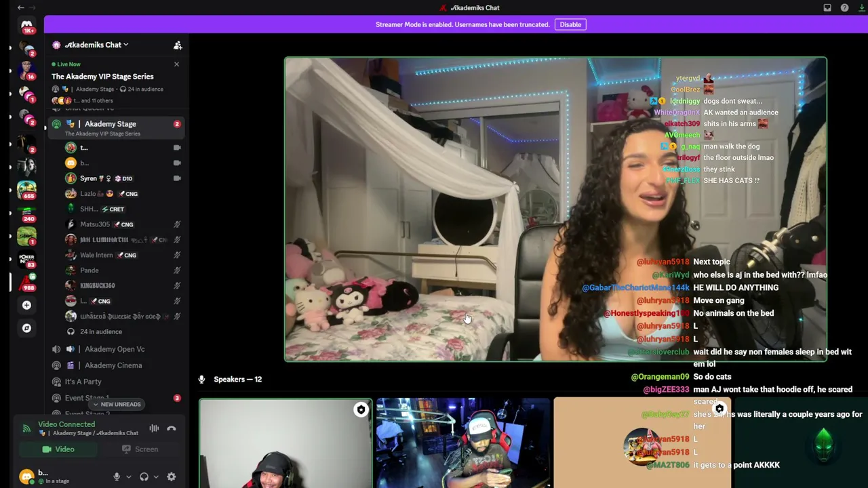
Task: Click the muted mic icon next to Matsu305
Action: pos(177,224)
